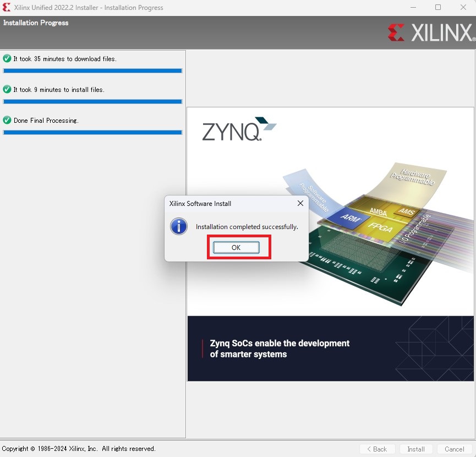
Task: Click the 'Installation Progress' header title
Action: 36,23
